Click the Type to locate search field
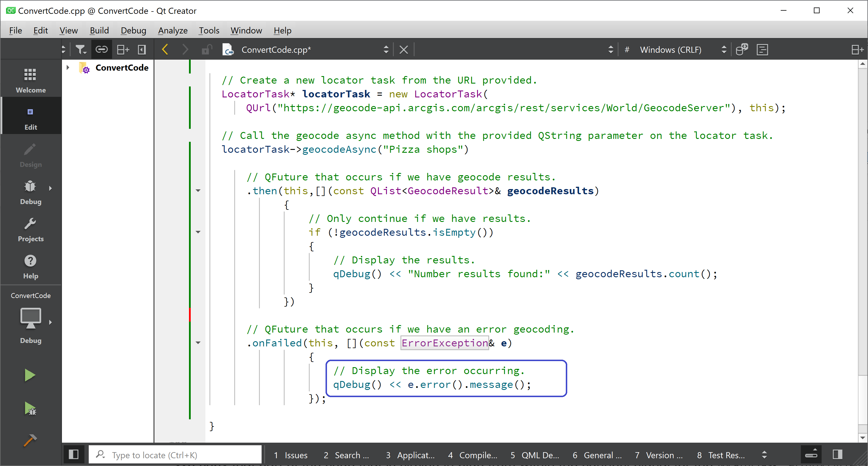The height and width of the screenshot is (466, 868). [x=175, y=455]
